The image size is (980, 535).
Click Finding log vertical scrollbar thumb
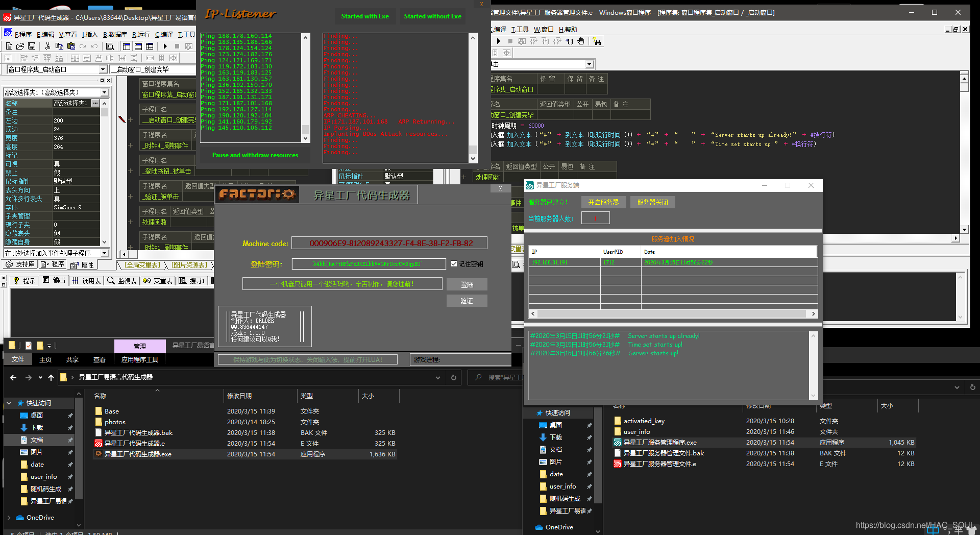[x=473, y=150]
